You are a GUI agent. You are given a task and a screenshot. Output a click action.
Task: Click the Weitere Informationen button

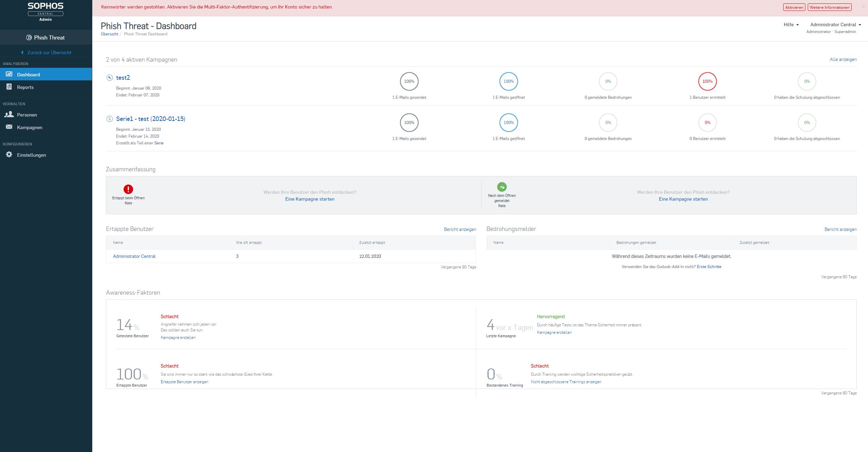829,7
